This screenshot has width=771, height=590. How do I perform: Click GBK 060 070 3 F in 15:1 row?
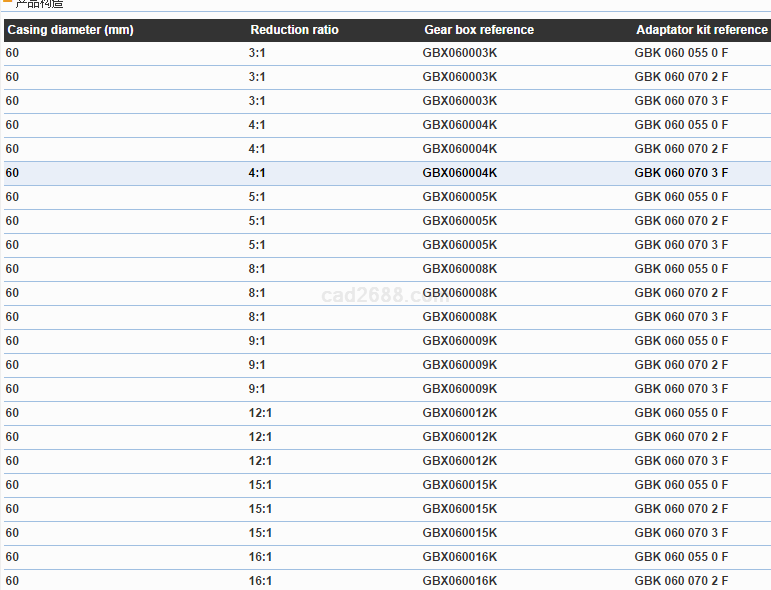pos(681,533)
